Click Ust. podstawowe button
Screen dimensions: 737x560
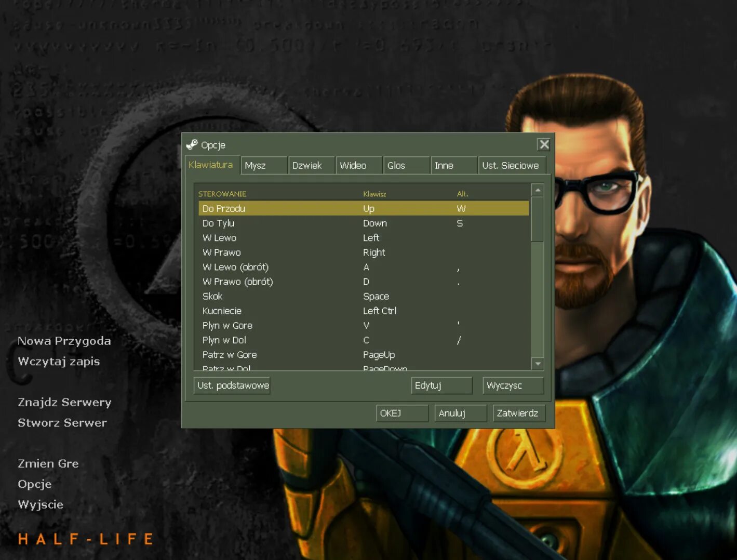click(x=233, y=385)
